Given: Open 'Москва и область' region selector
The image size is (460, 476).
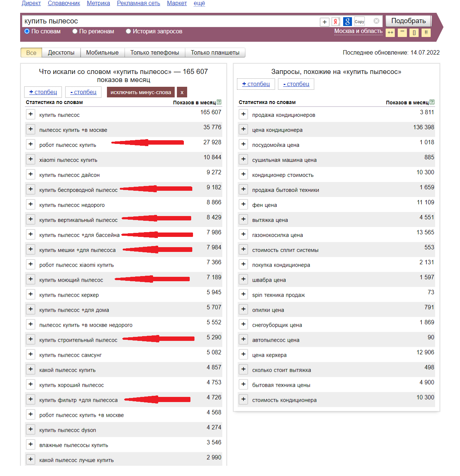Looking at the screenshot, I should pos(358,31).
